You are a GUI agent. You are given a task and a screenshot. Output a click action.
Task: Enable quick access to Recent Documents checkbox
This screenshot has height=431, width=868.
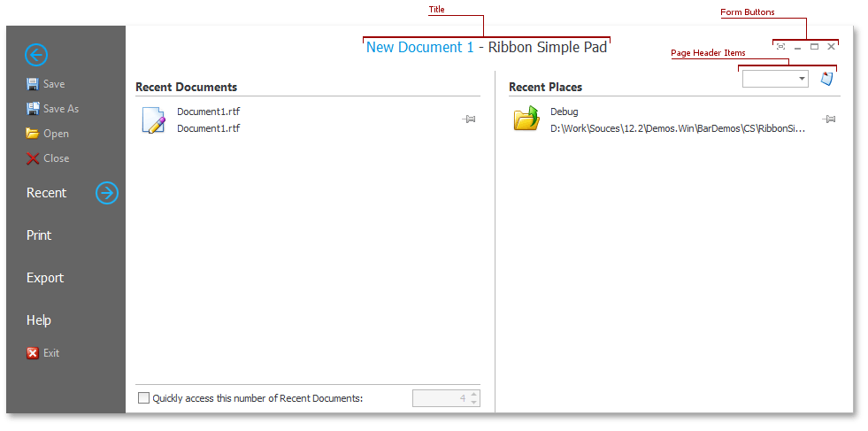(x=144, y=397)
